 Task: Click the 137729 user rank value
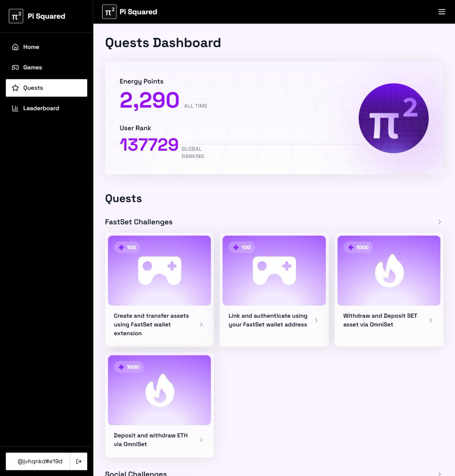[x=149, y=145]
